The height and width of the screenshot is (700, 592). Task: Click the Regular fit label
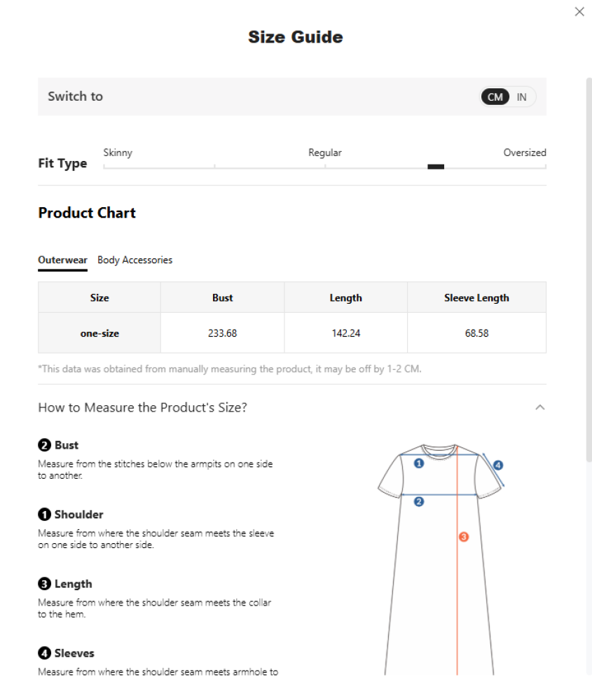click(325, 153)
